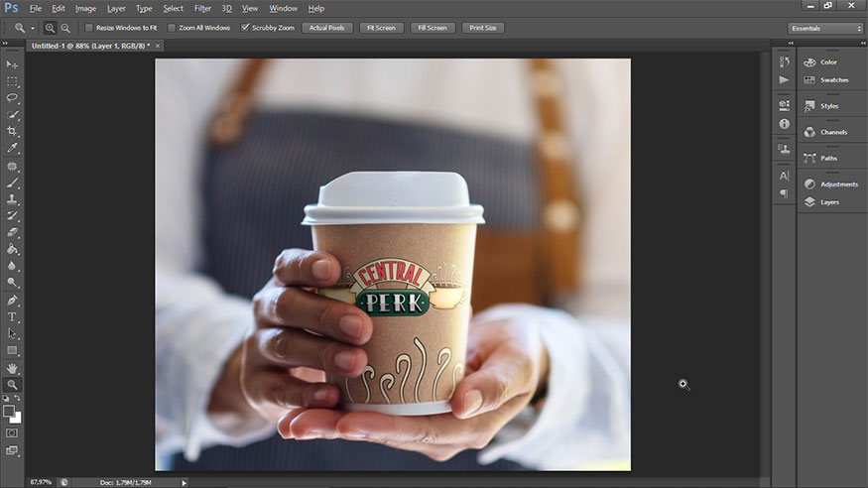Select the Zoom tool in toolbox
Viewport: 868px width, 488px height.
click(x=12, y=385)
